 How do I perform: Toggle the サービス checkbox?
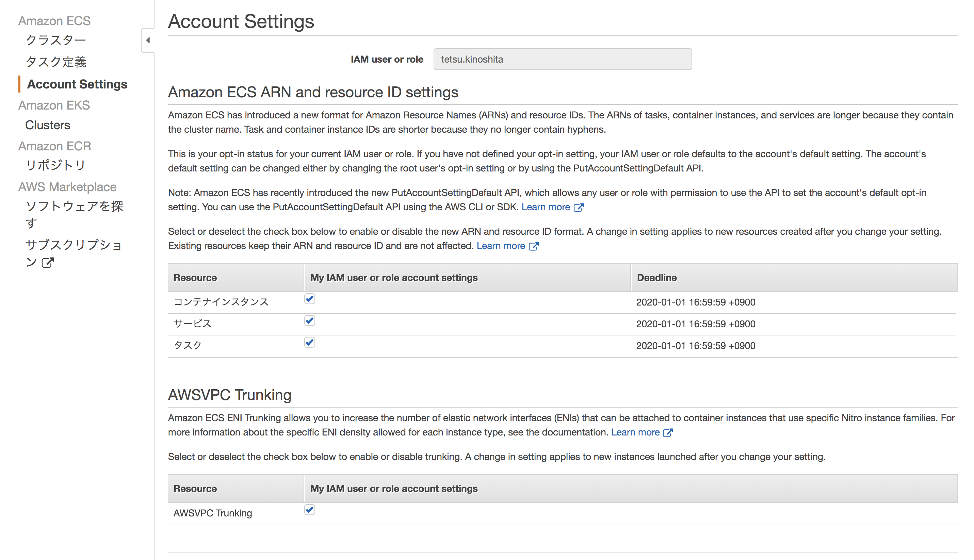[x=310, y=321]
